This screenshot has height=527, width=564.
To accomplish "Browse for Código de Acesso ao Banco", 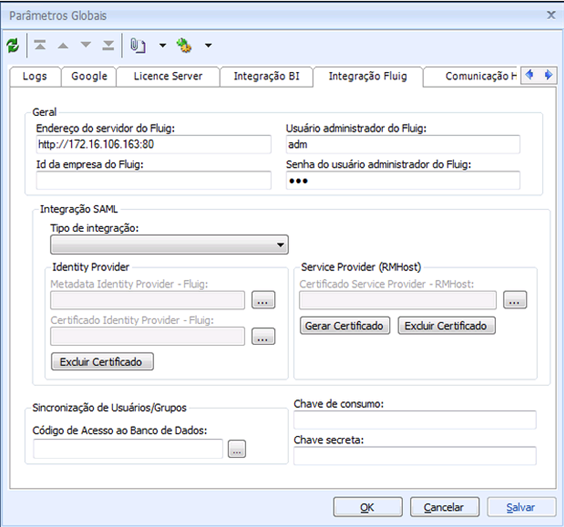I will 237,449.
